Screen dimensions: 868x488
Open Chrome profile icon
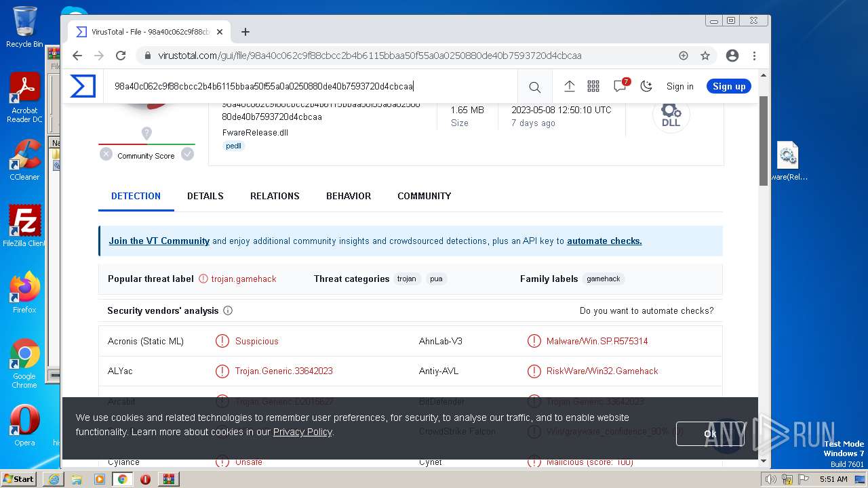click(732, 56)
